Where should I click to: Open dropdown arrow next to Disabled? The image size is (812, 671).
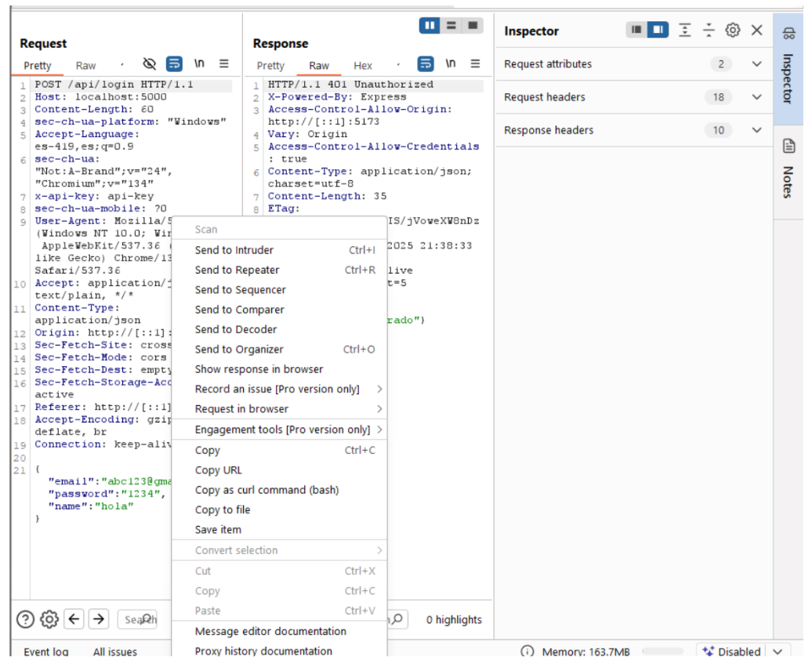778,651
